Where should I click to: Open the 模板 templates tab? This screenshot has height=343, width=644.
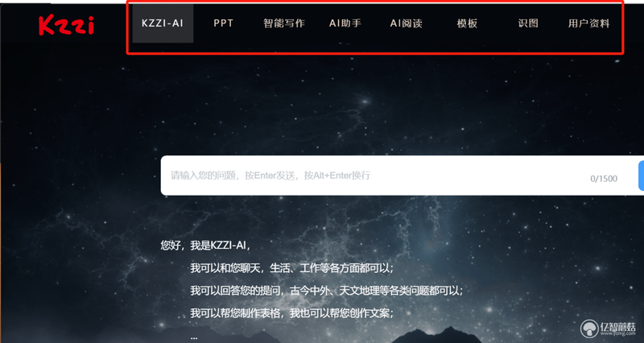[x=467, y=23]
